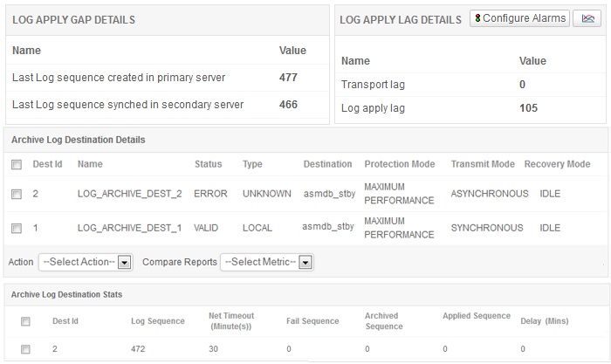Screen dimensions: 611x364
Task: Click the LOG_ARCHIVE_DEST_1 name cell
Action: [x=129, y=228]
